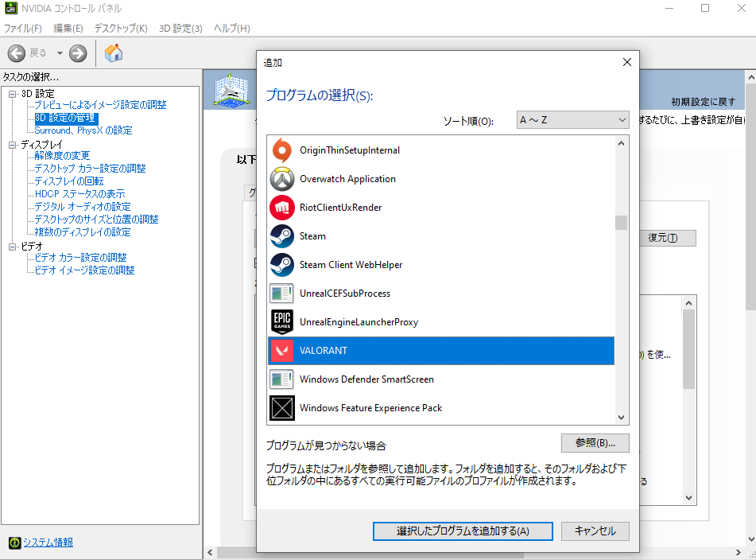This screenshot has width=756, height=560.
Task: Select Windows Defender SmartScreen list entry
Action: (x=441, y=379)
